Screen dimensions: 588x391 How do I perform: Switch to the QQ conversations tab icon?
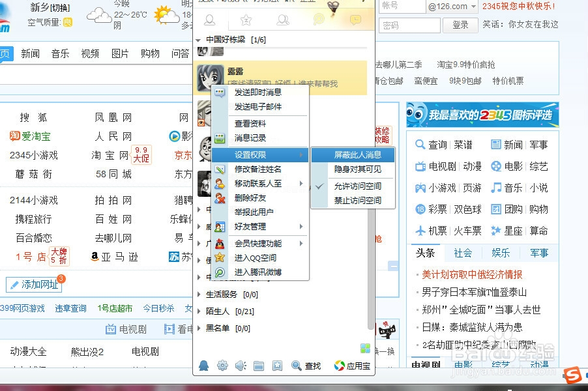(x=355, y=20)
